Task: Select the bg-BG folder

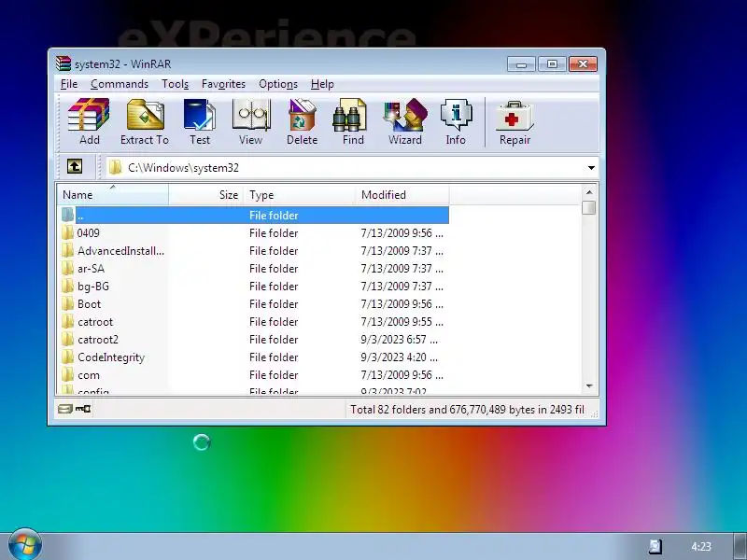Action: 93,287
